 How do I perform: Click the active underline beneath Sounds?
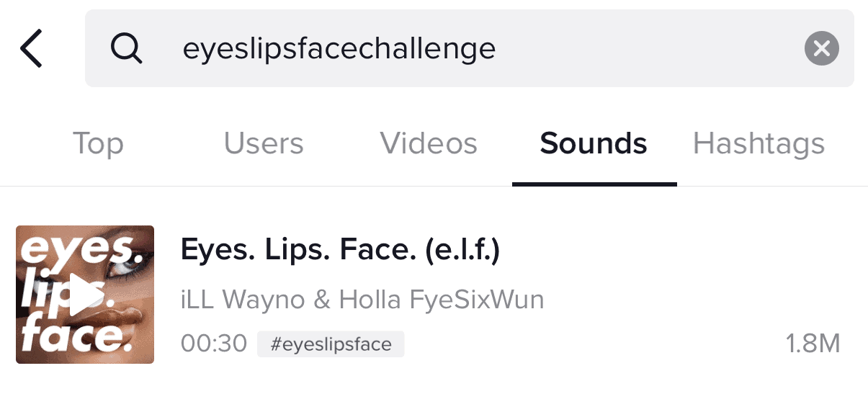594,184
